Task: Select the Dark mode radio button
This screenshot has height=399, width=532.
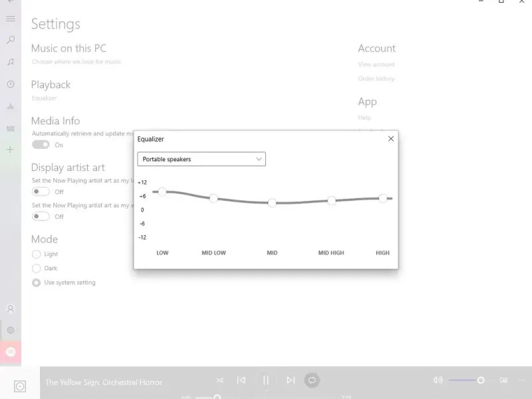Action: click(x=37, y=269)
